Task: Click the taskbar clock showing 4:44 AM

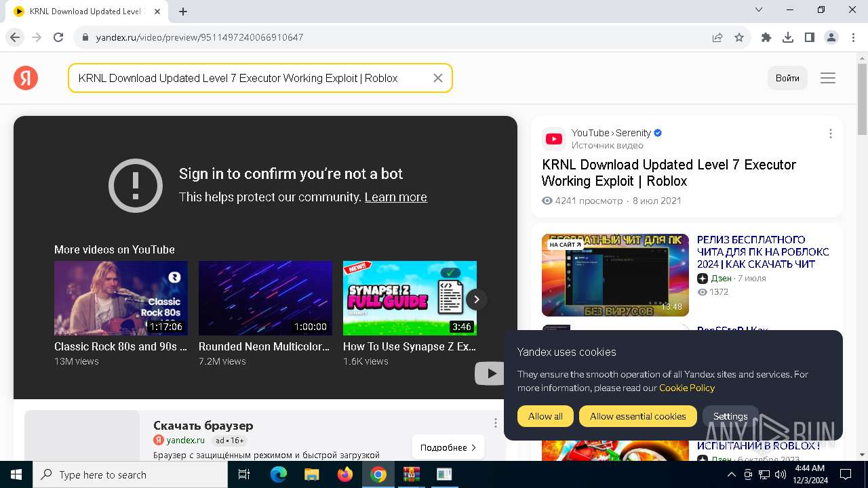Action: point(809,474)
